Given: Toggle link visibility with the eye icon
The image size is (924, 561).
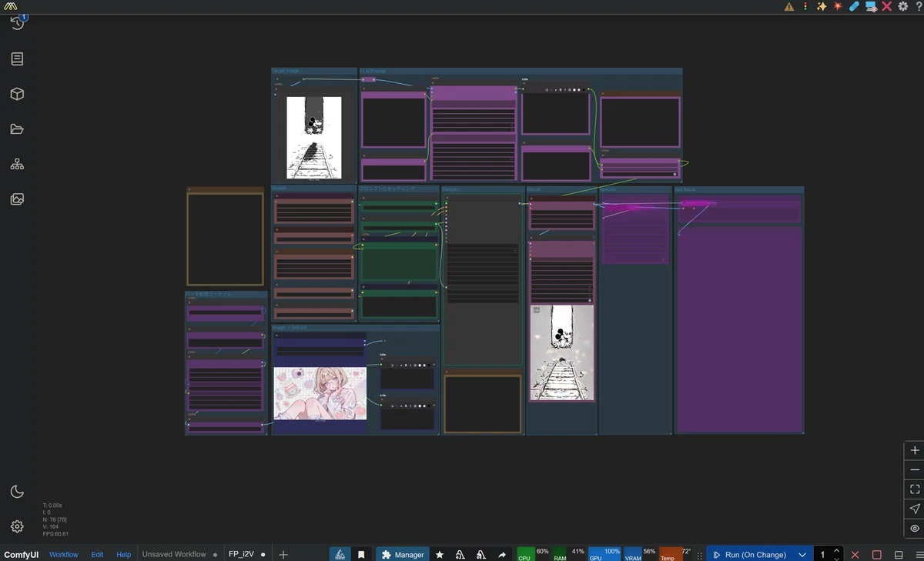Looking at the screenshot, I should tap(915, 528).
